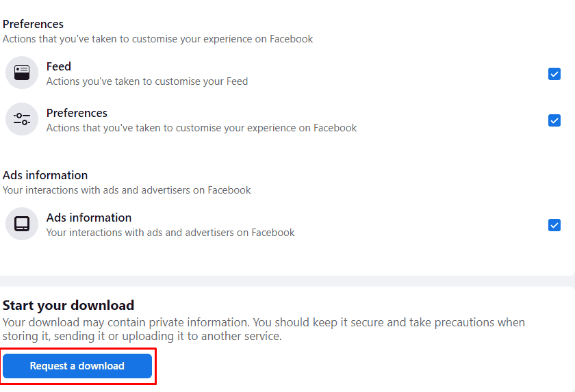Image resolution: width=575 pixels, height=392 pixels.
Task: Select the Ads information title beside tablet icon
Action: click(89, 218)
